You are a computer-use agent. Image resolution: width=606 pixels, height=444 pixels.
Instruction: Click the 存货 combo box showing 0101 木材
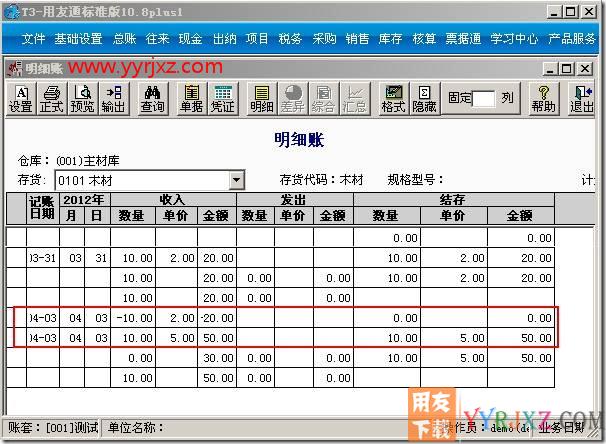coord(150,180)
